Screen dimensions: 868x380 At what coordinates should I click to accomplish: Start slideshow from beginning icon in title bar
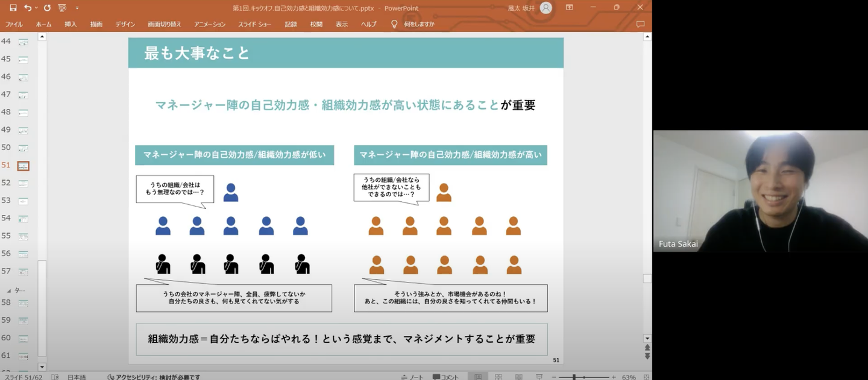[62, 8]
